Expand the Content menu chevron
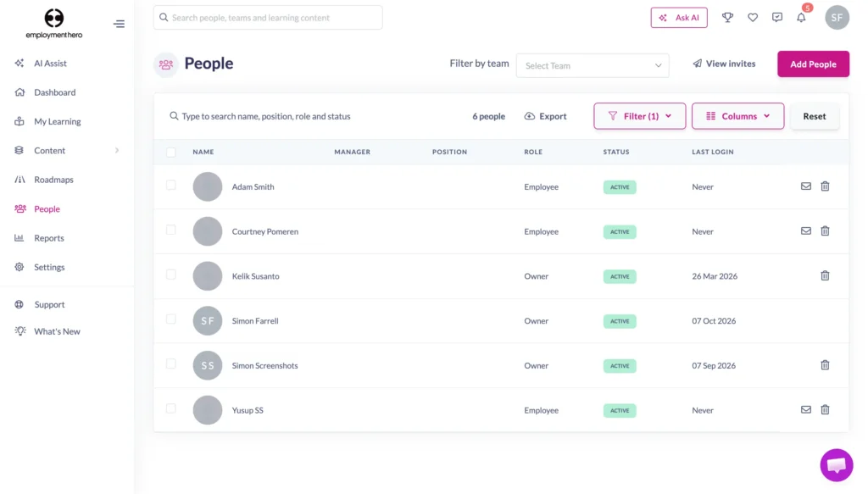The image size is (868, 494). (x=117, y=151)
